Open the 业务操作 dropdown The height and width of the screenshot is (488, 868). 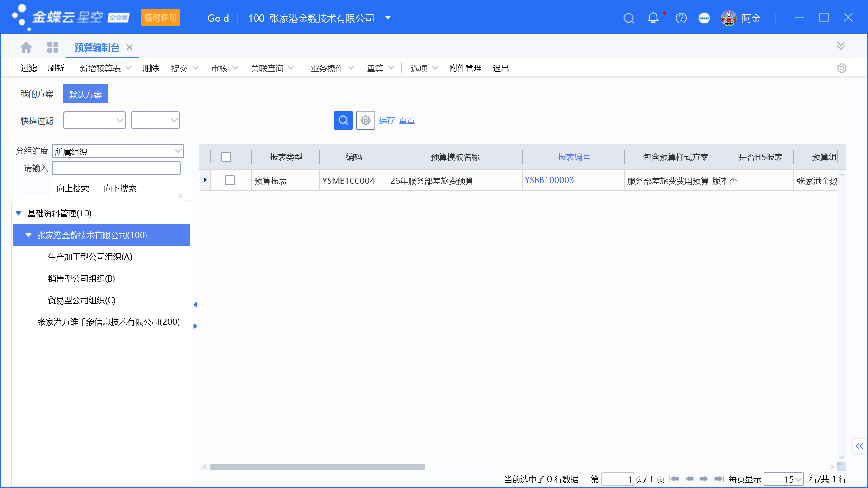pos(351,68)
